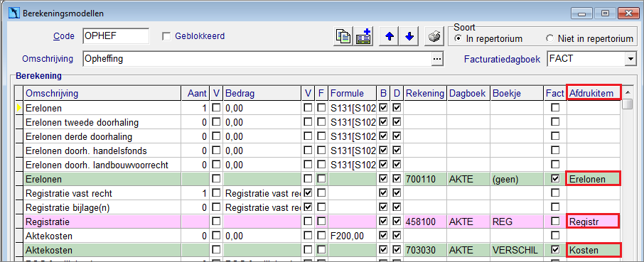This screenshot has height=262, width=644.
Task: Uncheck second V box on Registratie vast recht row
Action: click(308, 192)
